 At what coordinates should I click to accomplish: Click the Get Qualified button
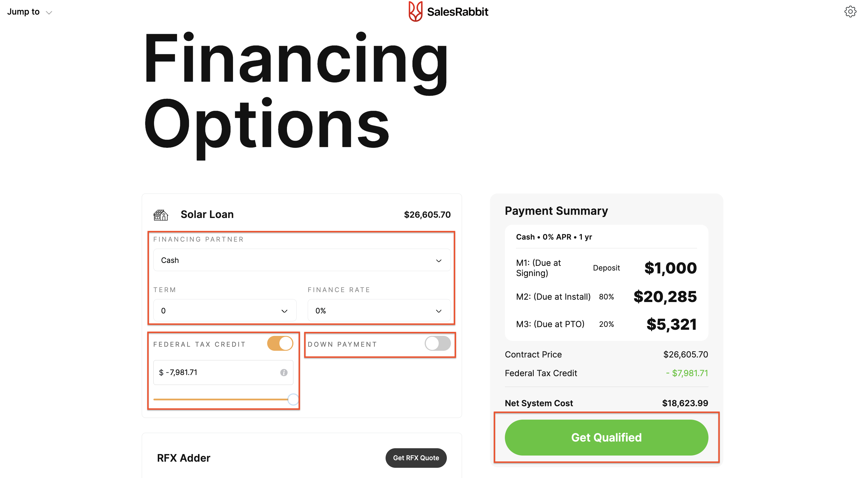(606, 437)
